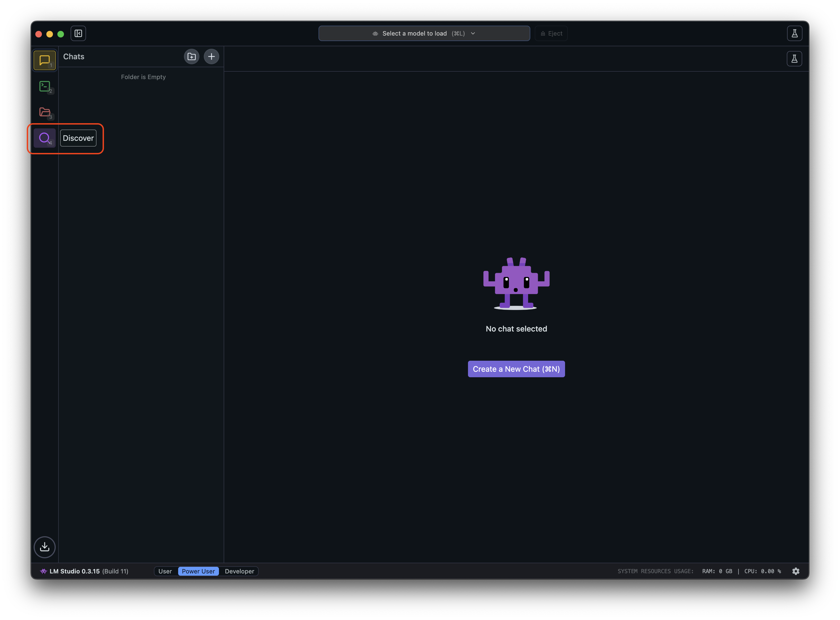The width and height of the screenshot is (840, 620).
Task: Click the purple mascot illustration
Action: click(x=516, y=283)
